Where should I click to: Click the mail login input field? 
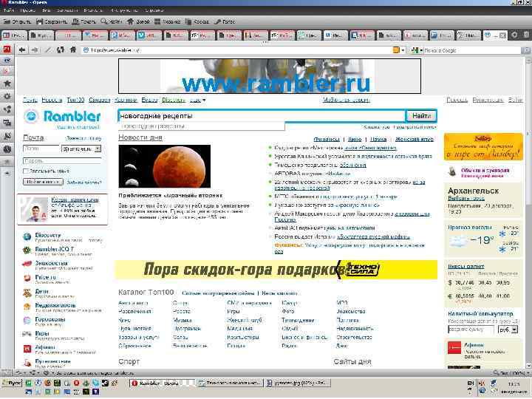click(41, 149)
